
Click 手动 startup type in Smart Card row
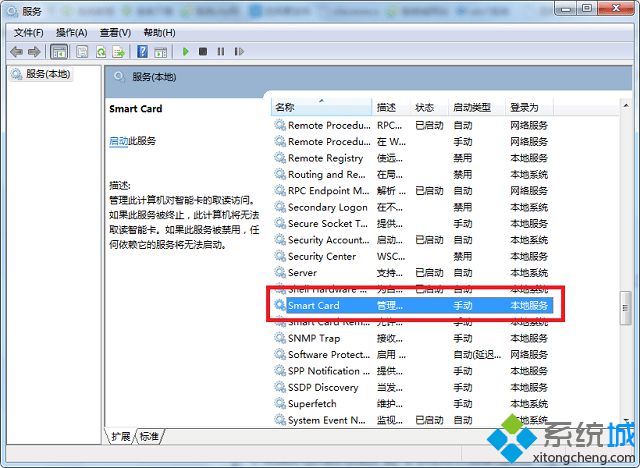tap(462, 305)
